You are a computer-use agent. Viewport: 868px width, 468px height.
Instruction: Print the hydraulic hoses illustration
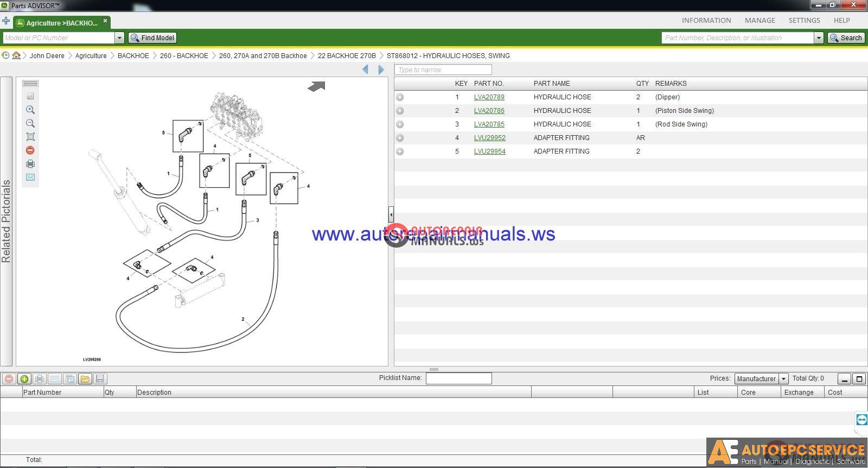click(30, 164)
